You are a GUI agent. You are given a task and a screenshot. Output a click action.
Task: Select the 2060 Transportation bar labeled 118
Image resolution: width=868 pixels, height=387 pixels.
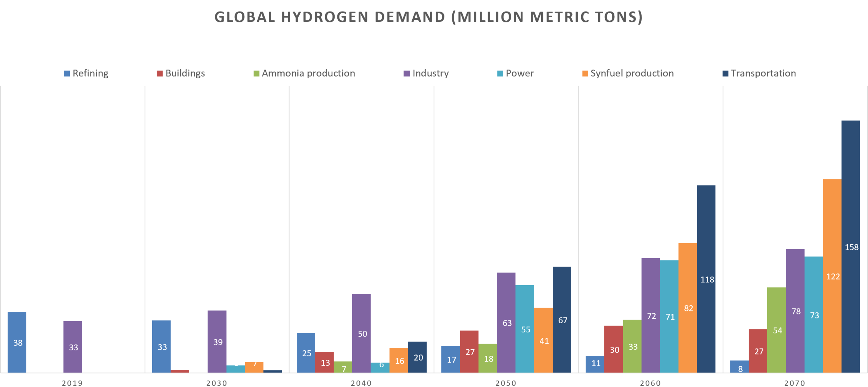pyautogui.click(x=706, y=279)
